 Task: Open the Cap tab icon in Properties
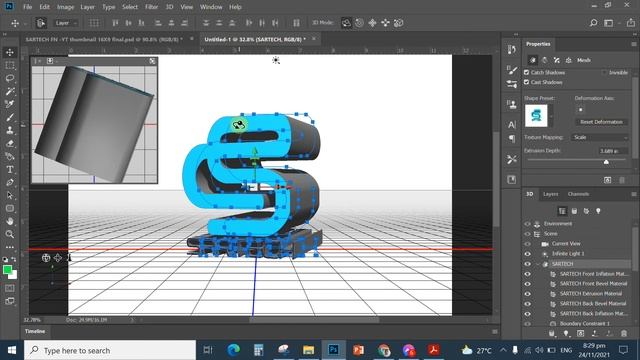[556, 60]
